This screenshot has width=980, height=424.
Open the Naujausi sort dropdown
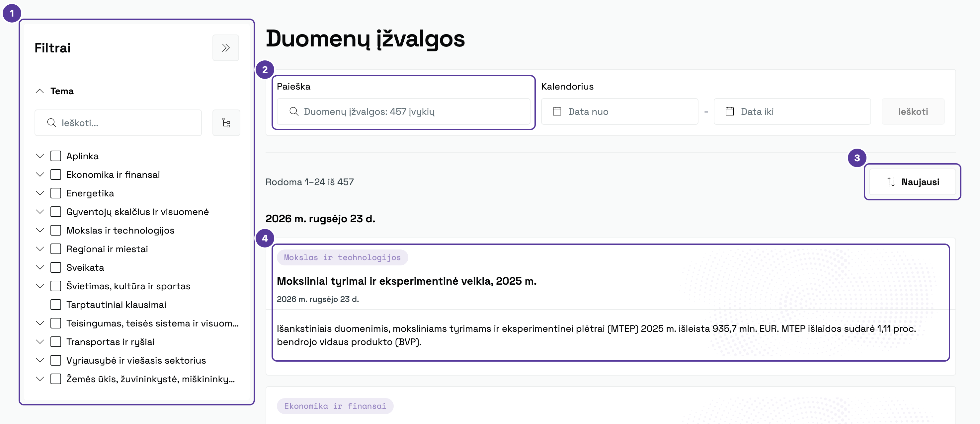pyautogui.click(x=912, y=182)
